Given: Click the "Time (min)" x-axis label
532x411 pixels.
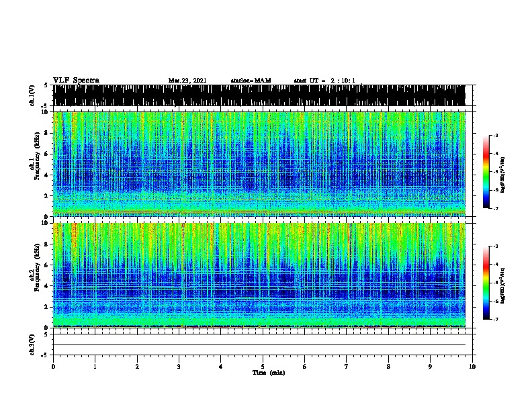Looking at the screenshot, I should point(269,373).
